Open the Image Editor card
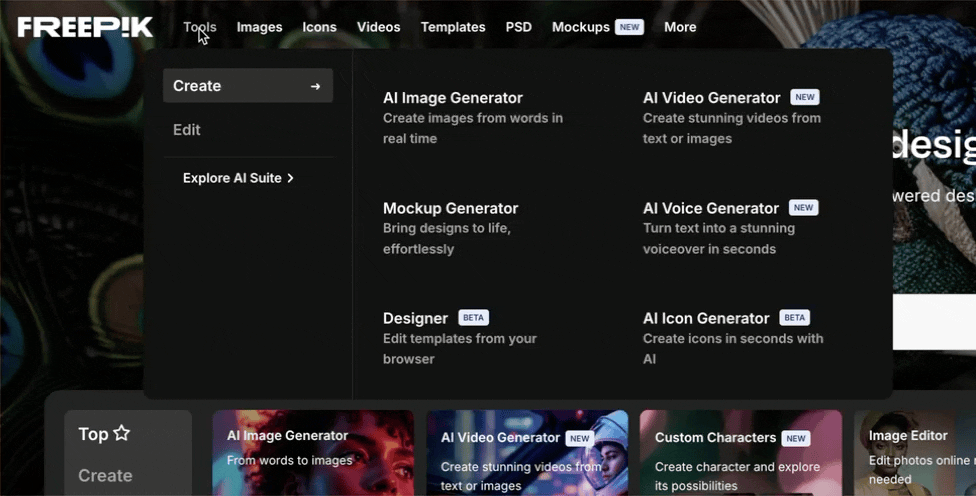Image resolution: width=976 pixels, height=496 pixels. [915, 453]
